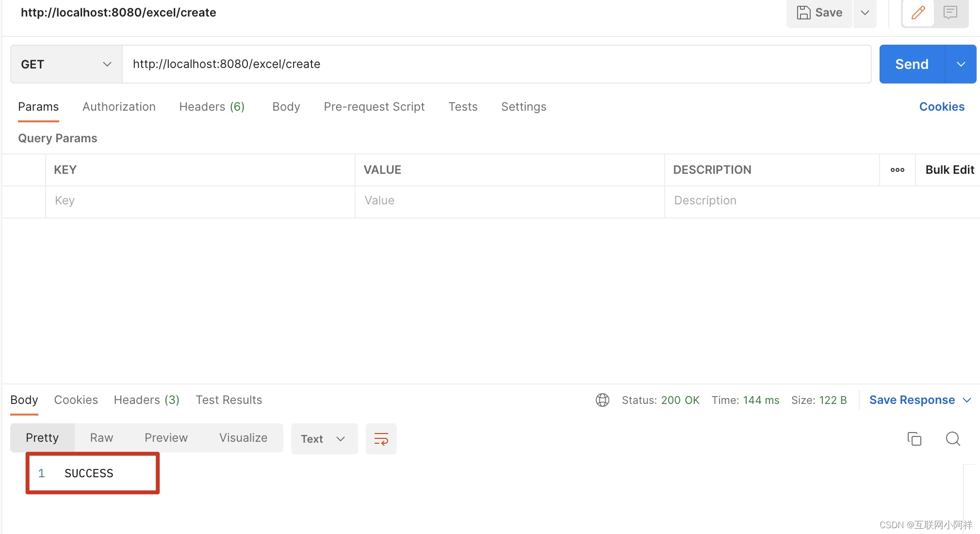This screenshot has width=980, height=534.
Task: Open the Text response format dropdown
Action: (324, 438)
